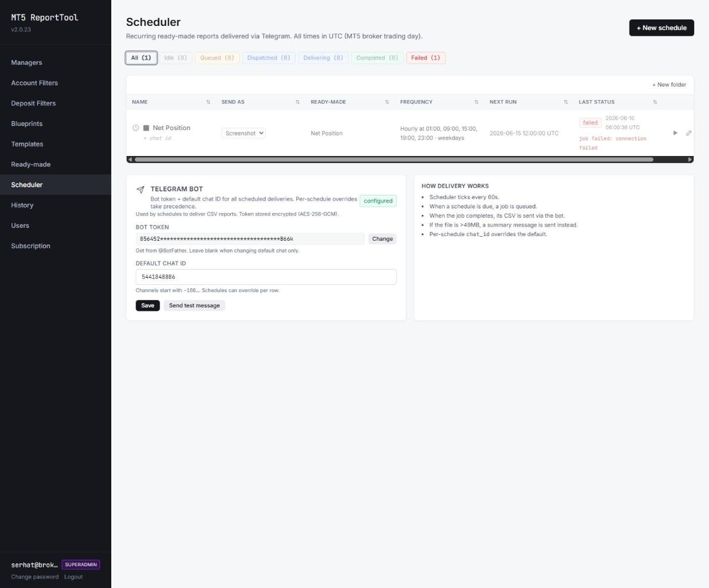Open Account Filters in the sidebar

[x=55, y=83]
